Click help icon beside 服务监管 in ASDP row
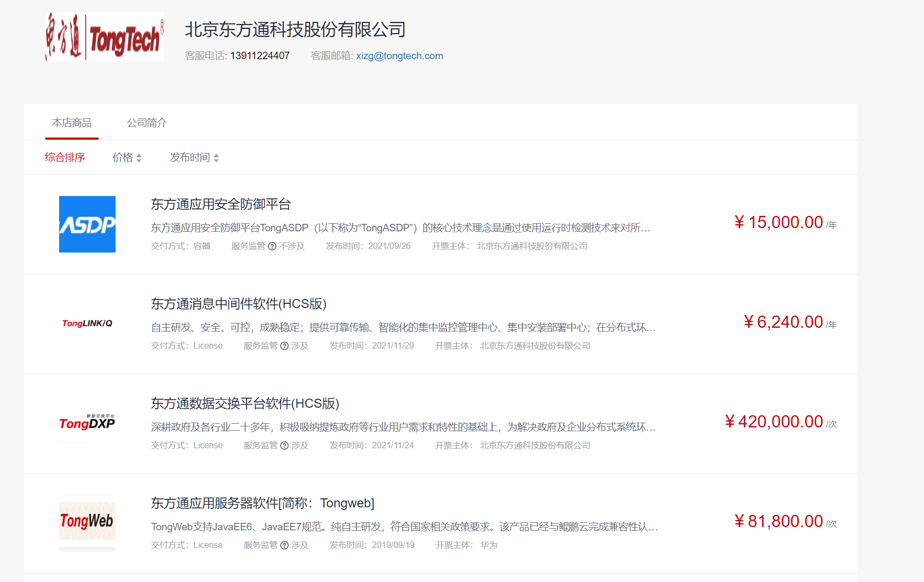Viewport: 924px width, 582px height. point(272,246)
